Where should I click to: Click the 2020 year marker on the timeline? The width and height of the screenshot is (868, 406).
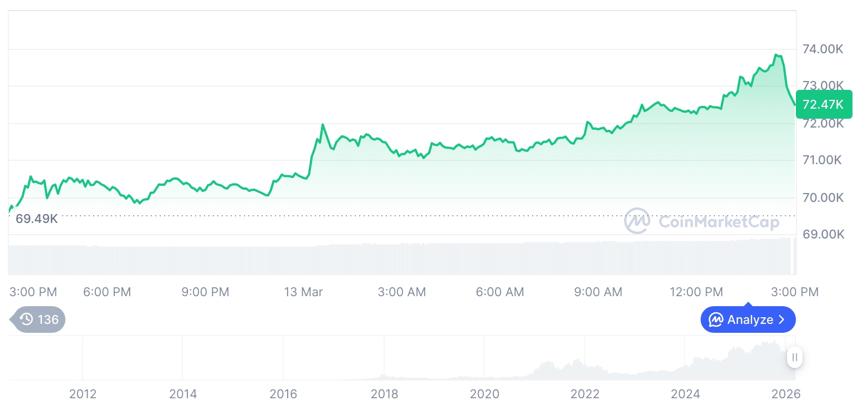click(484, 394)
